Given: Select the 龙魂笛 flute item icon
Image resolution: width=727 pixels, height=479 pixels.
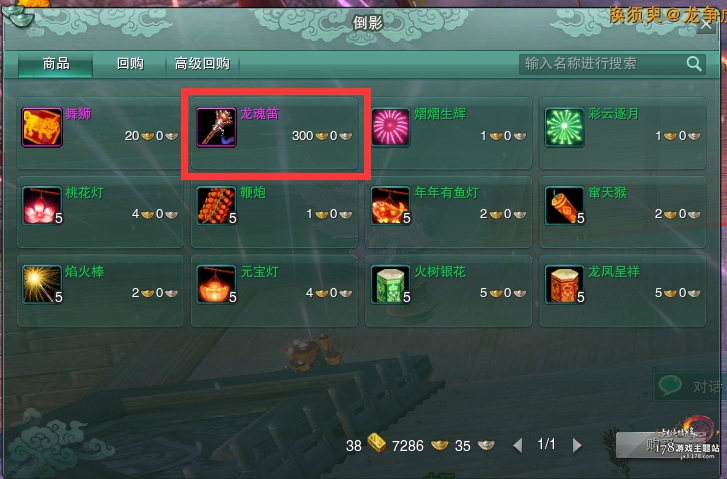Looking at the screenshot, I should pos(216,127).
